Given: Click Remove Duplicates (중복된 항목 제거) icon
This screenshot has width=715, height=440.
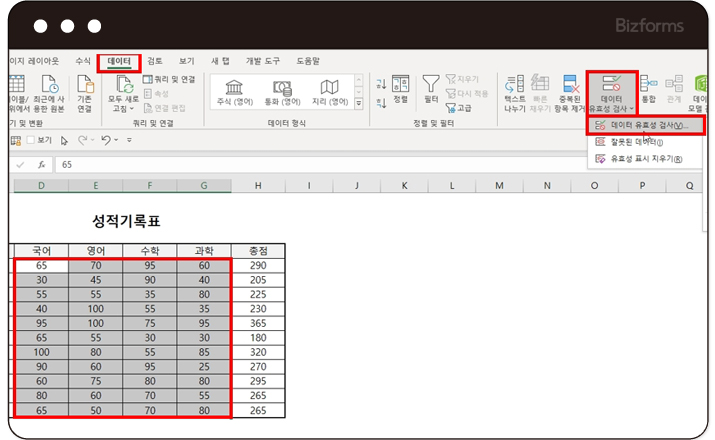Looking at the screenshot, I should (x=570, y=92).
